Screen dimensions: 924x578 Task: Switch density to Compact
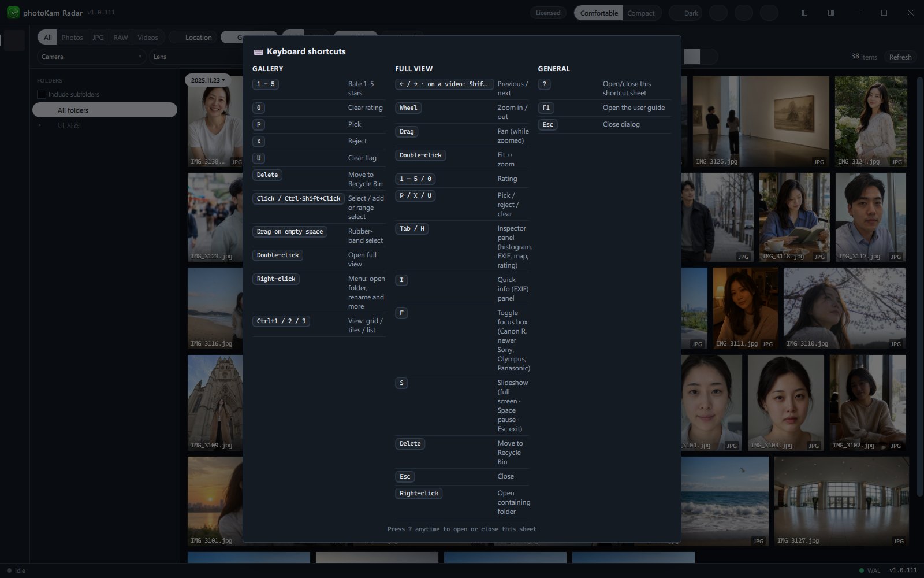pos(640,13)
